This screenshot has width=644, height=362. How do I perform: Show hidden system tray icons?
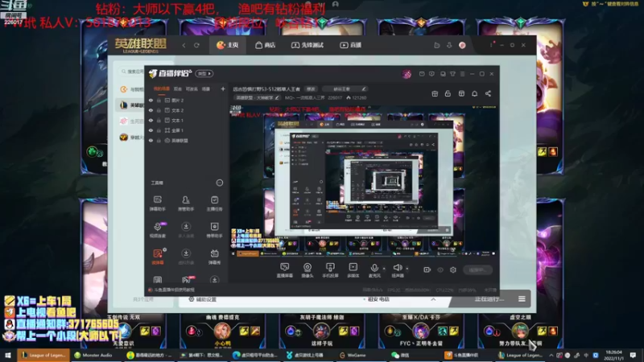(551, 355)
